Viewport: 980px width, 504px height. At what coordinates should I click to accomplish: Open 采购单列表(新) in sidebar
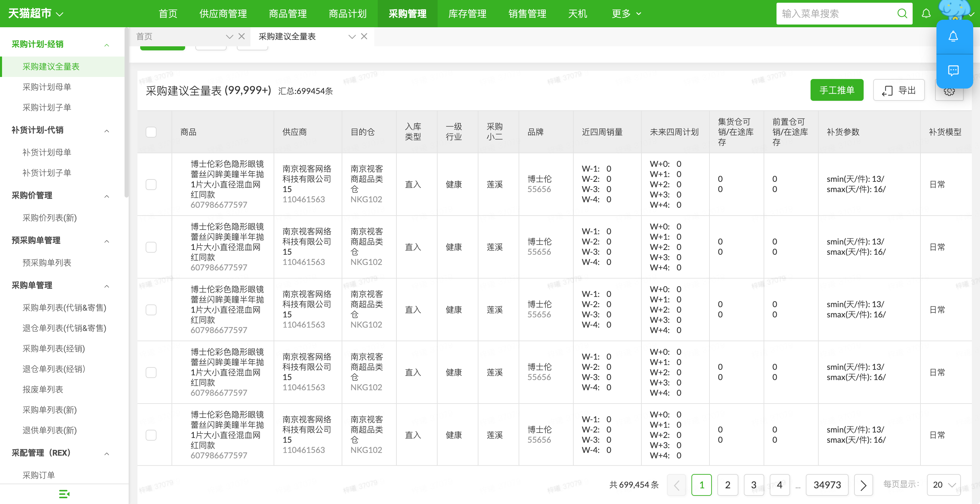[x=49, y=410]
